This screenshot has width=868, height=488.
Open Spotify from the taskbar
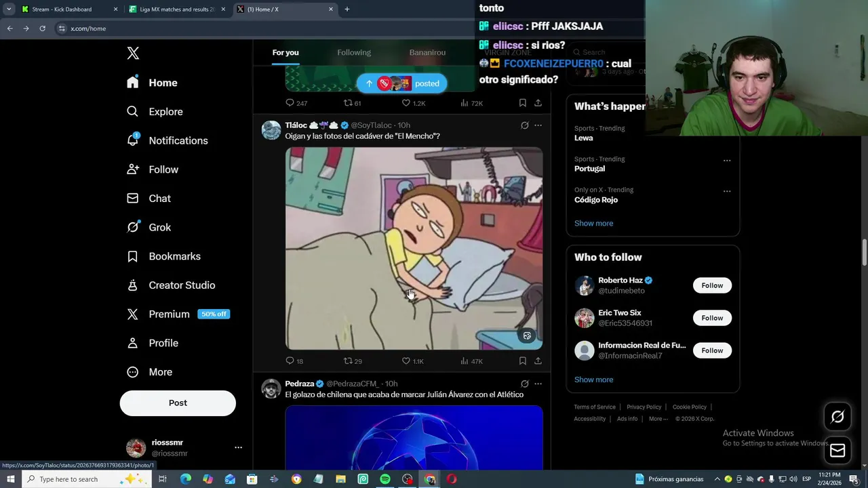(385, 479)
